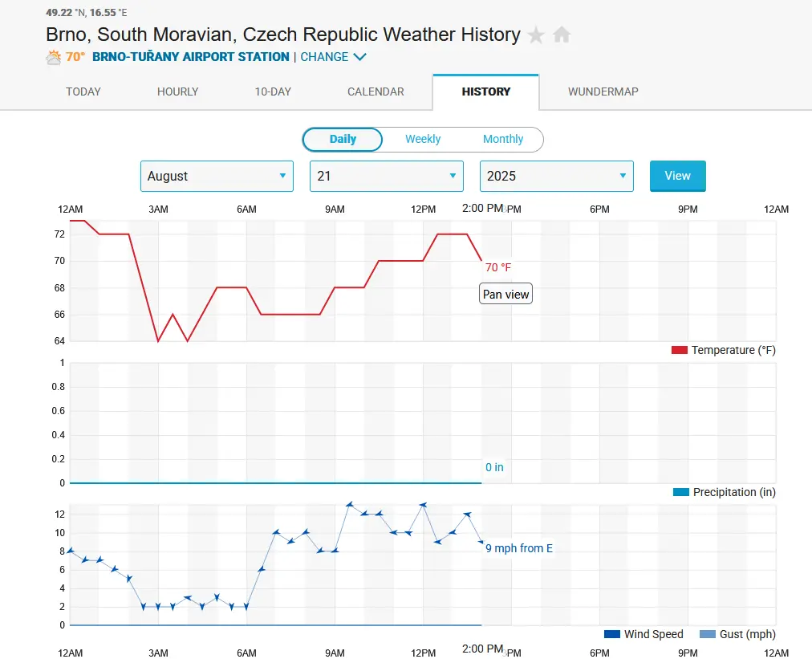Click the red Temperature legend swatch
Screen dimensions: 812x659
pos(679,350)
